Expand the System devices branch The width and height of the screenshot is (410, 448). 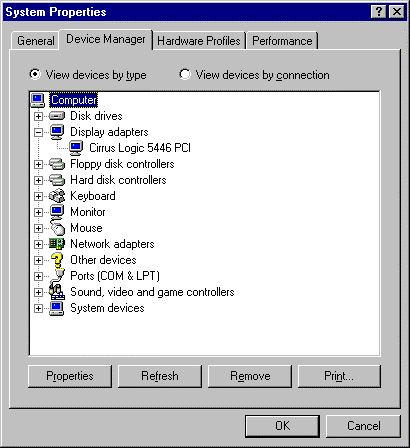tap(38, 308)
